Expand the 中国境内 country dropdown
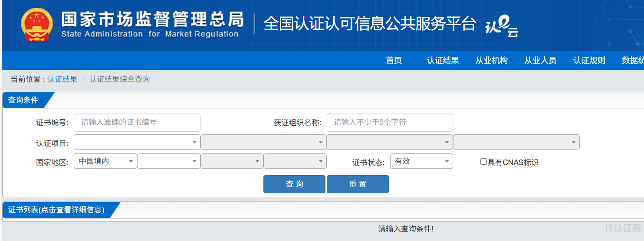The width and height of the screenshot is (644, 241). click(105, 161)
